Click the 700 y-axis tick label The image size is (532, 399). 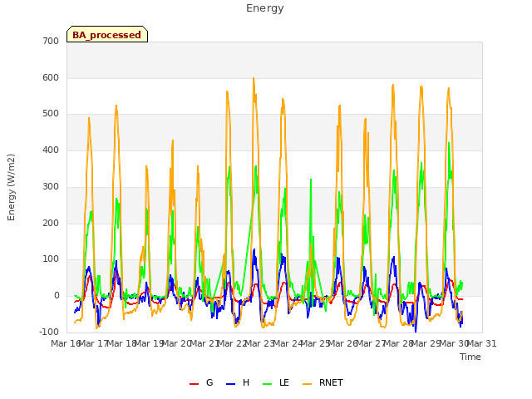51,41
